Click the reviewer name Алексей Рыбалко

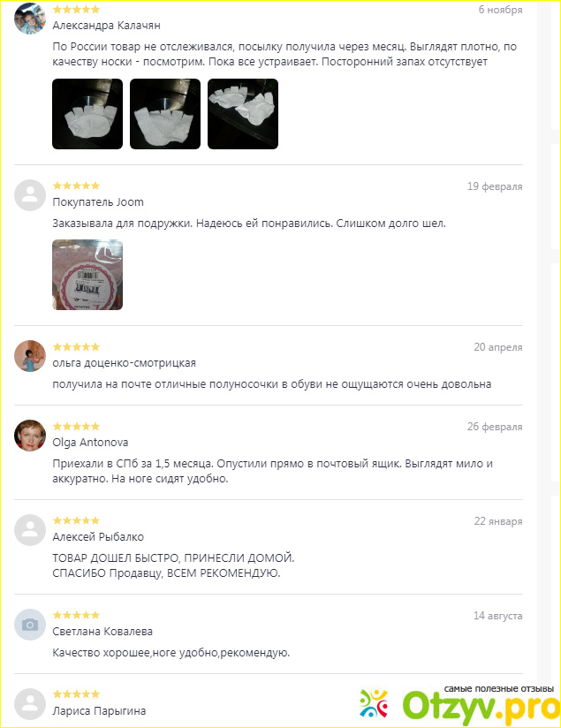[x=98, y=536]
